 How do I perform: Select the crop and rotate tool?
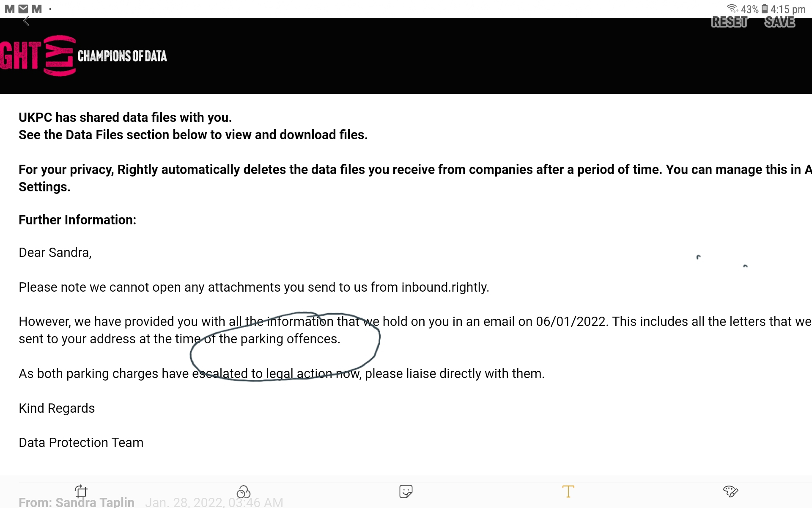click(x=81, y=491)
